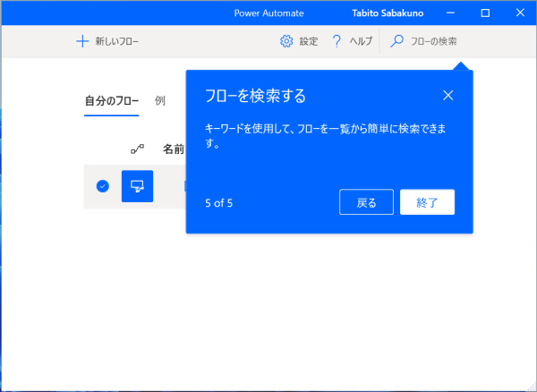Open settings via the gear icon
The width and height of the screenshot is (537, 392).
point(286,41)
